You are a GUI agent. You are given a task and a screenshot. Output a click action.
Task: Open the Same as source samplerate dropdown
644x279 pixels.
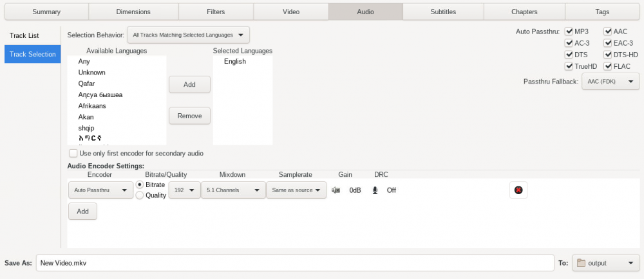[x=296, y=190]
